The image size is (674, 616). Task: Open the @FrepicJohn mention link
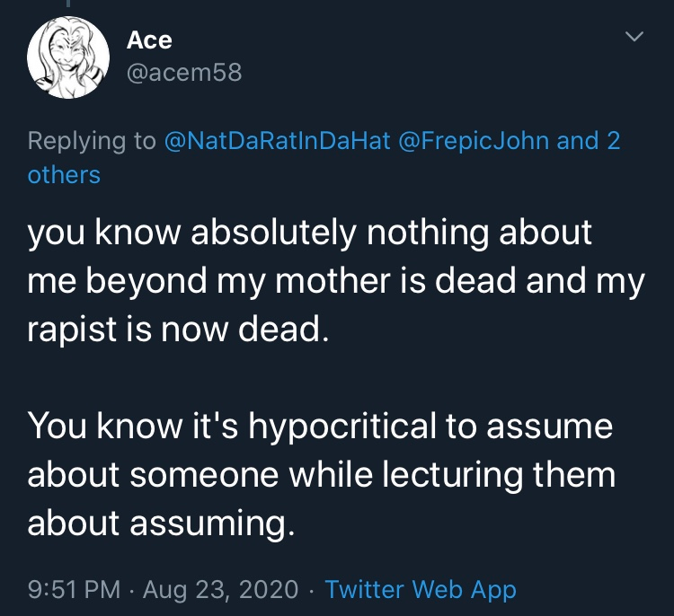pos(474,140)
